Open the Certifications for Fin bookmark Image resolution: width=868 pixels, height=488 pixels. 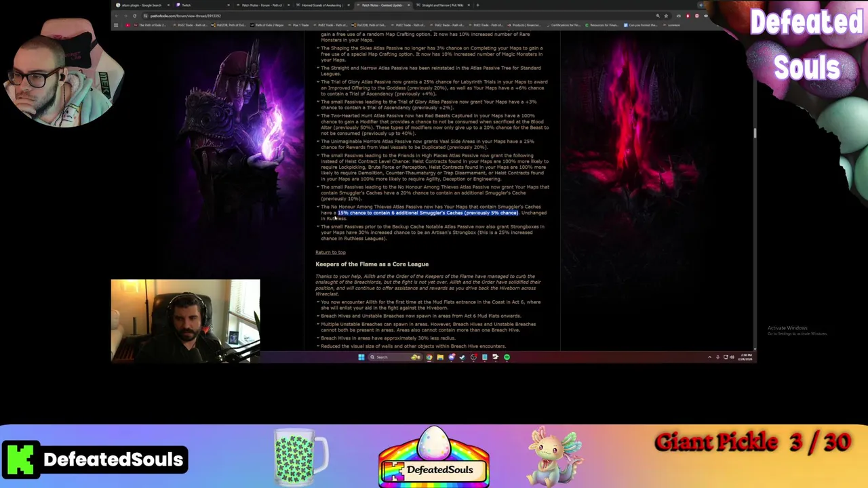click(x=564, y=25)
